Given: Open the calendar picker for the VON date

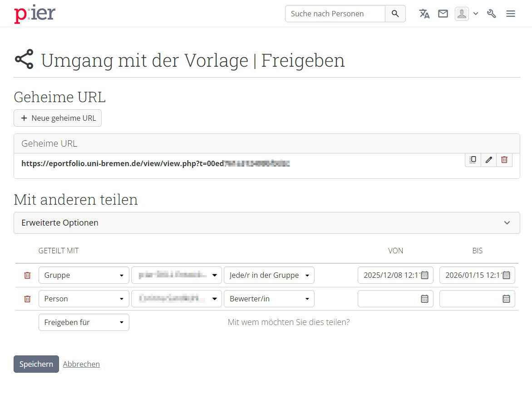Looking at the screenshot, I should (425, 275).
